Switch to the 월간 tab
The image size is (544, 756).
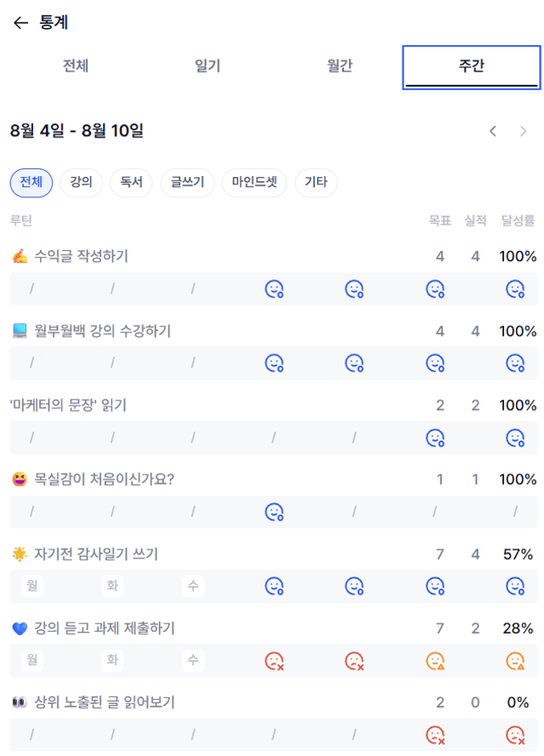(x=340, y=65)
